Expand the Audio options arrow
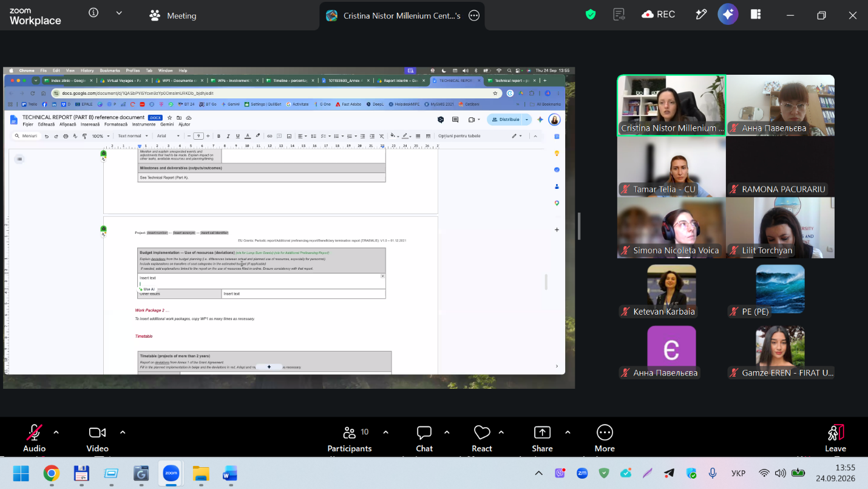868x489 pixels. (x=56, y=433)
